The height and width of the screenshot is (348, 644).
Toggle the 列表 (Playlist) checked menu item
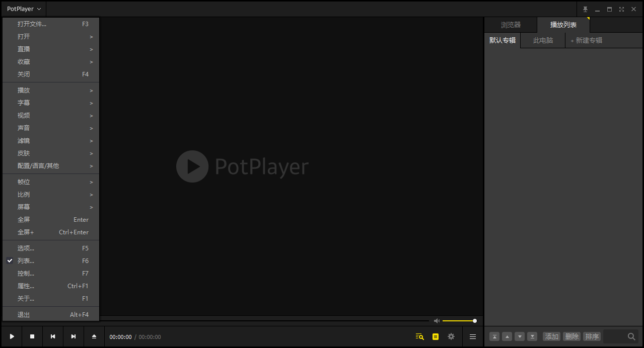(x=26, y=260)
